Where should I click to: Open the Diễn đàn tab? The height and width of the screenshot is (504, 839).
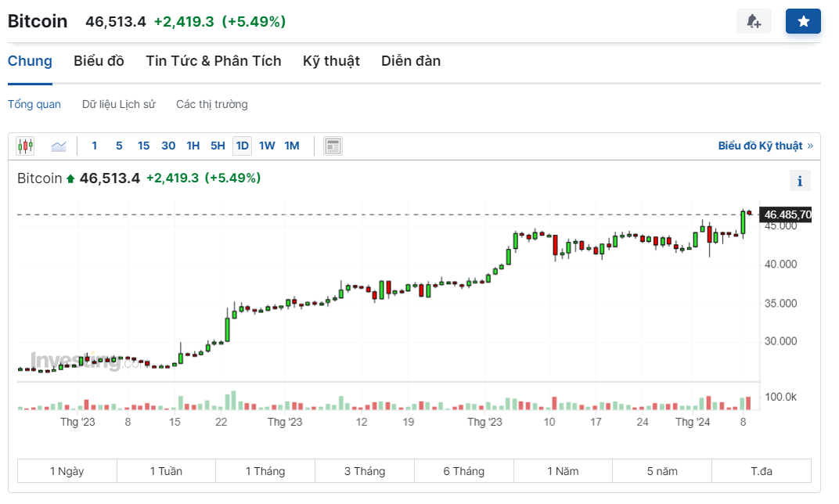point(411,61)
